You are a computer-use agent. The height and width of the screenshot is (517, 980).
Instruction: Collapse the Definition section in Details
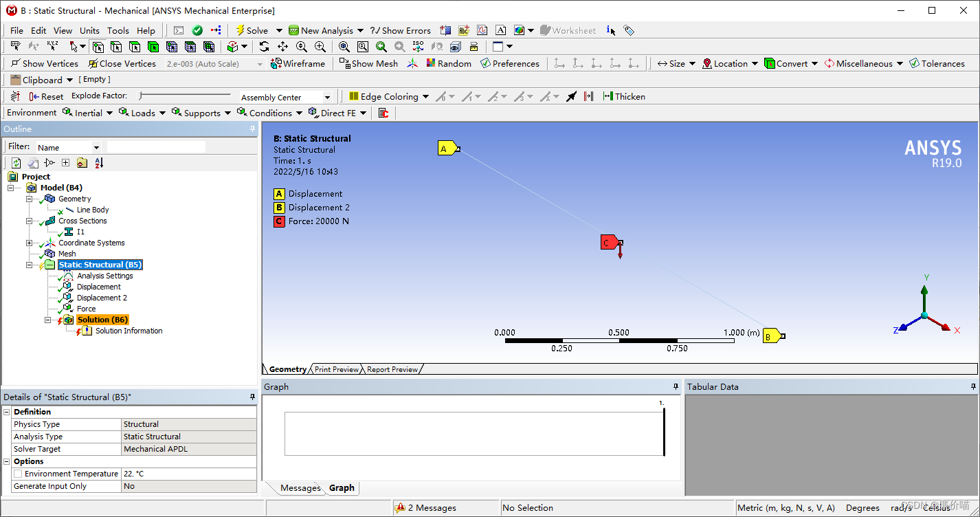[7, 412]
